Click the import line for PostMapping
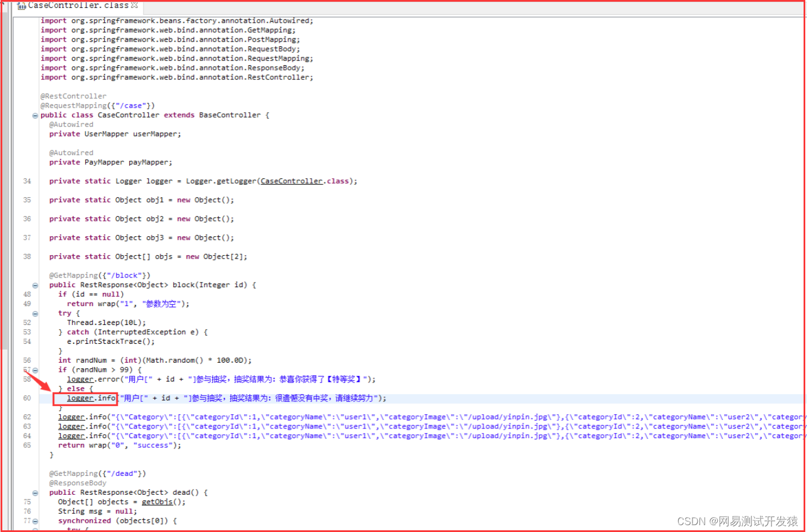 [x=170, y=40]
